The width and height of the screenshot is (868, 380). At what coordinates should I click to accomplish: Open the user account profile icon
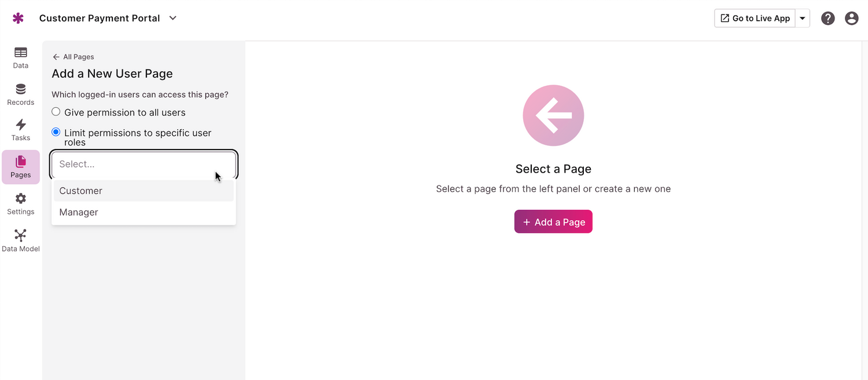pyautogui.click(x=852, y=19)
